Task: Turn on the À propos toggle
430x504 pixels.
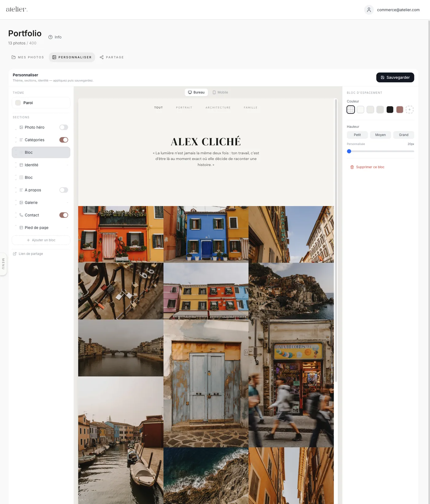Action: 64,190
